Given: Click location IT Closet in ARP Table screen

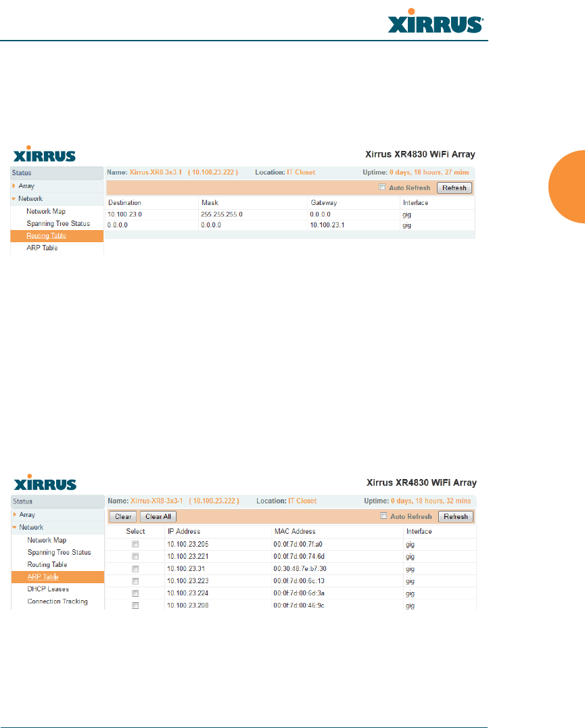Looking at the screenshot, I should 302,501.
